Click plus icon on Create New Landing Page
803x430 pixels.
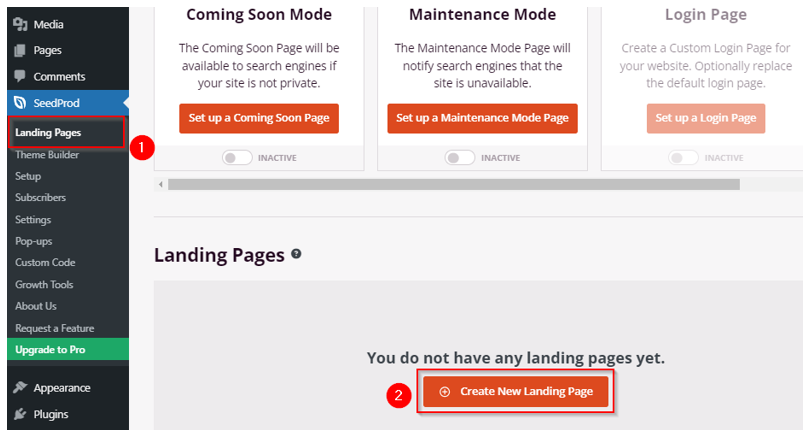coord(445,392)
